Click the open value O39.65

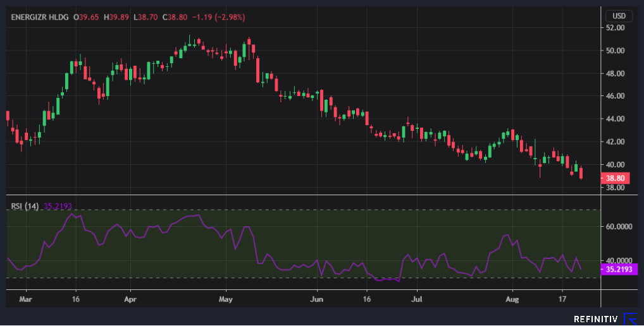(86, 17)
